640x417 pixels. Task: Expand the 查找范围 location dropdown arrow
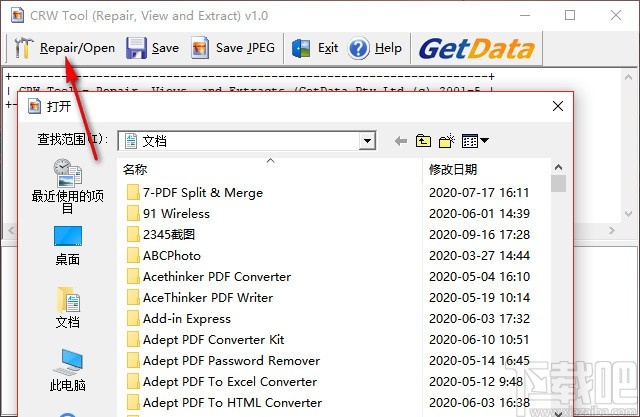click(x=367, y=141)
